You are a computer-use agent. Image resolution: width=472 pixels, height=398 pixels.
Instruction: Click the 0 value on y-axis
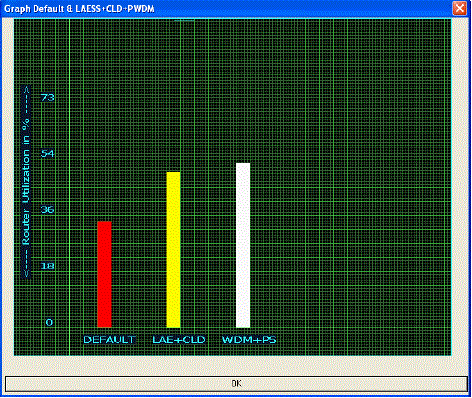49,322
